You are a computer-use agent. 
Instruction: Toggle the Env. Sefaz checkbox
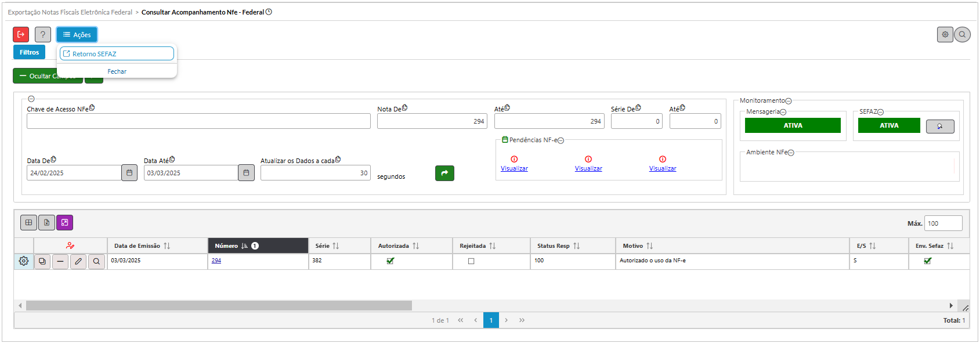(927, 261)
